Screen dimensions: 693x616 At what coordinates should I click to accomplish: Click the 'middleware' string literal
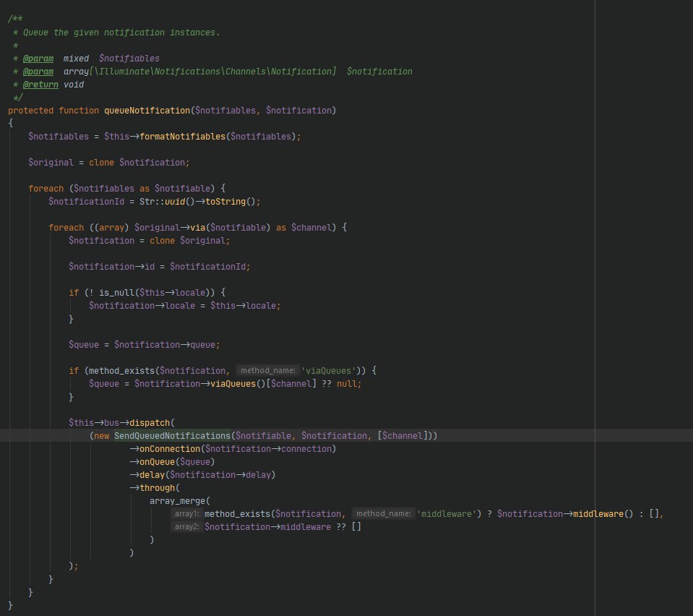[x=447, y=514]
